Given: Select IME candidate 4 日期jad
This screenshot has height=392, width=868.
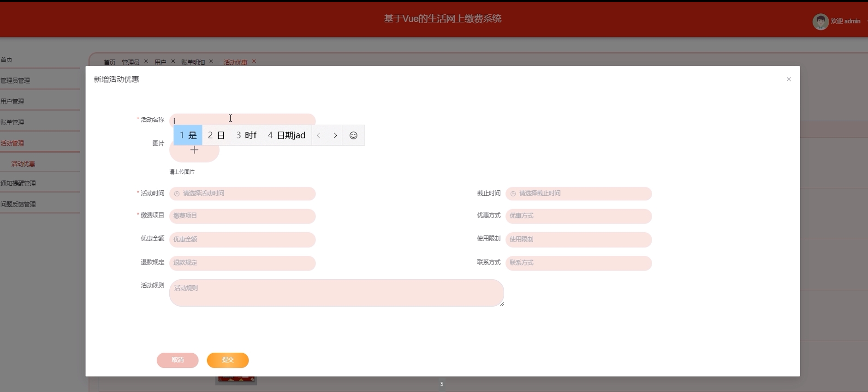Looking at the screenshot, I should pyautogui.click(x=286, y=135).
